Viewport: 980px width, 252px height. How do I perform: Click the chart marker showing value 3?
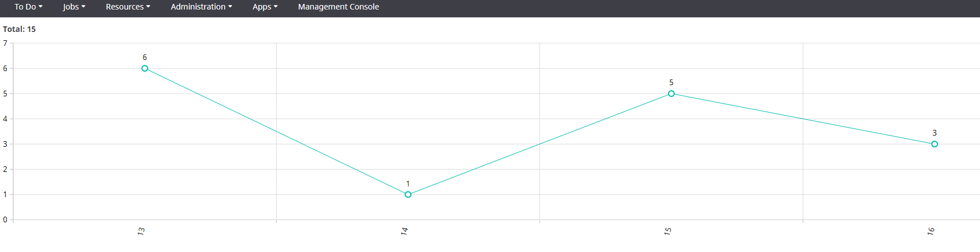click(x=934, y=144)
